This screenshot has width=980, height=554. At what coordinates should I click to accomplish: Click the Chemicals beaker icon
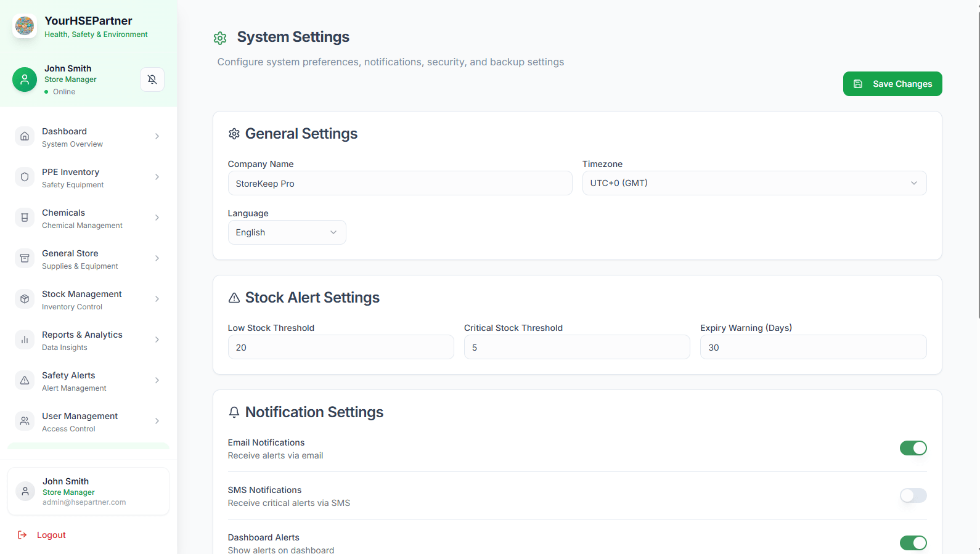click(x=25, y=218)
